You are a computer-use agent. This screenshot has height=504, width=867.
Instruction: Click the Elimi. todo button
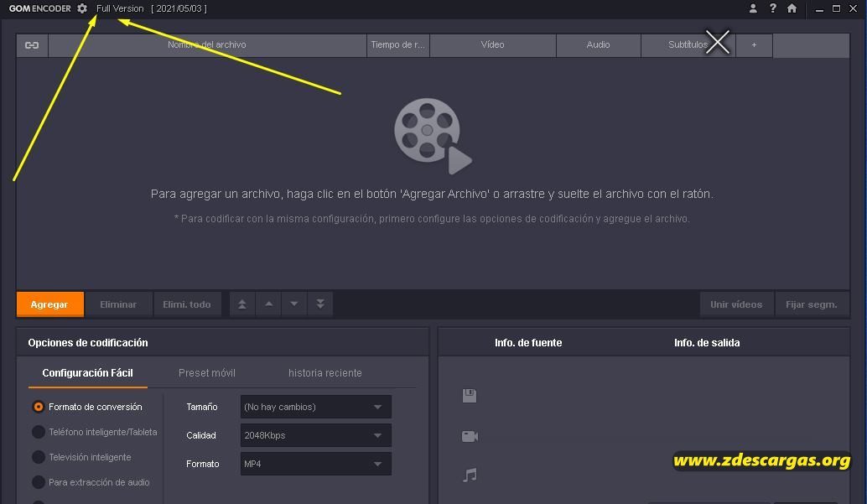(x=187, y=304)
